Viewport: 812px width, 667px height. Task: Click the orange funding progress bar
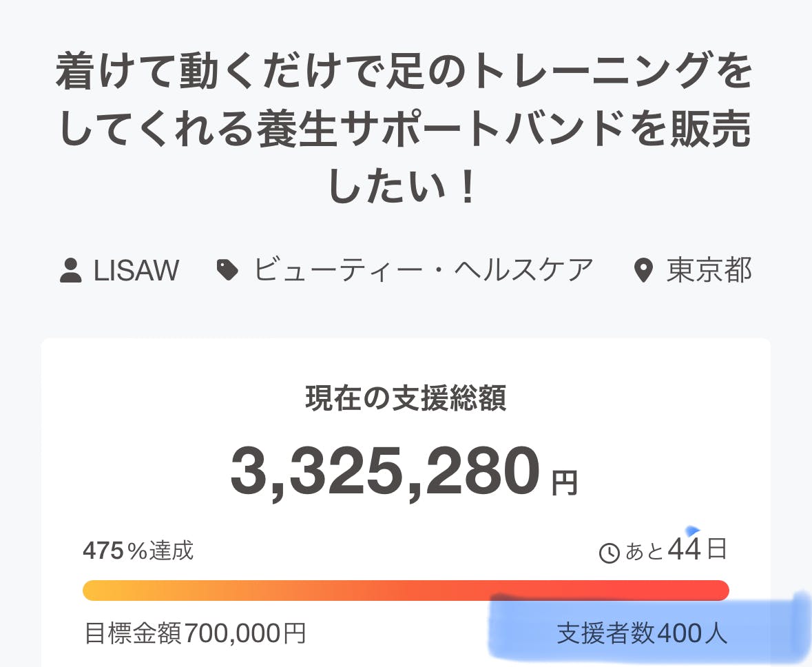coord(405,591)
